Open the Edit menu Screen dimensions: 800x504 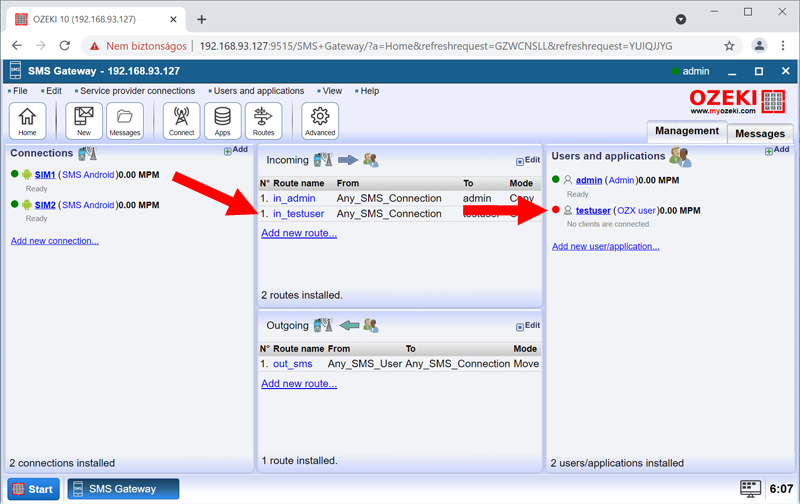(x=52, y=91)
